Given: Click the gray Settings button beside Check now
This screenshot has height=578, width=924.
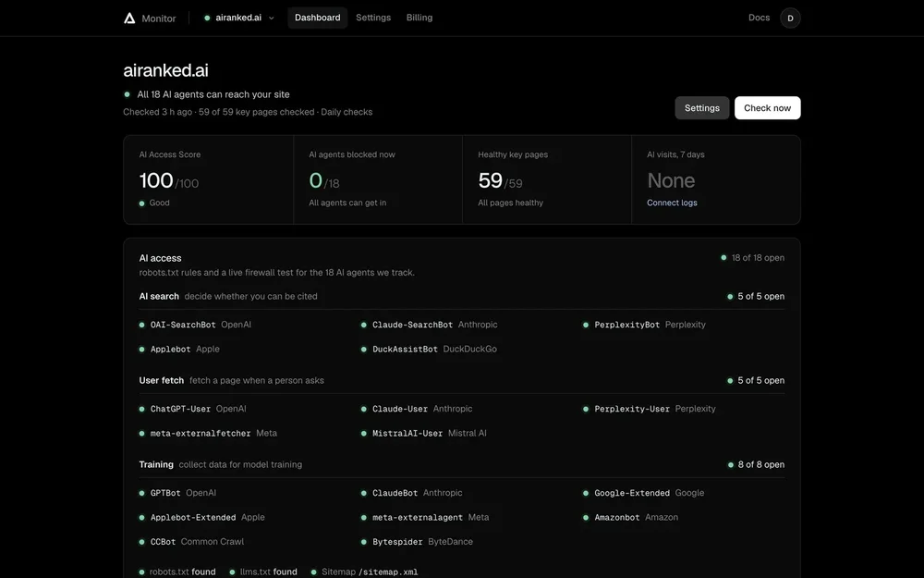Looking at the screenshot, I should (702, 108).
